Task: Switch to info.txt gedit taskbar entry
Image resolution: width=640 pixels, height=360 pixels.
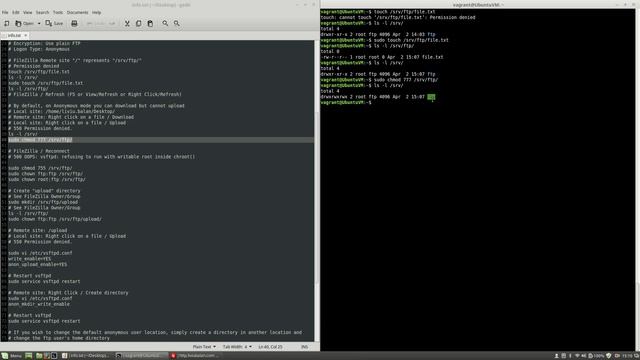Action: (86, 356)
